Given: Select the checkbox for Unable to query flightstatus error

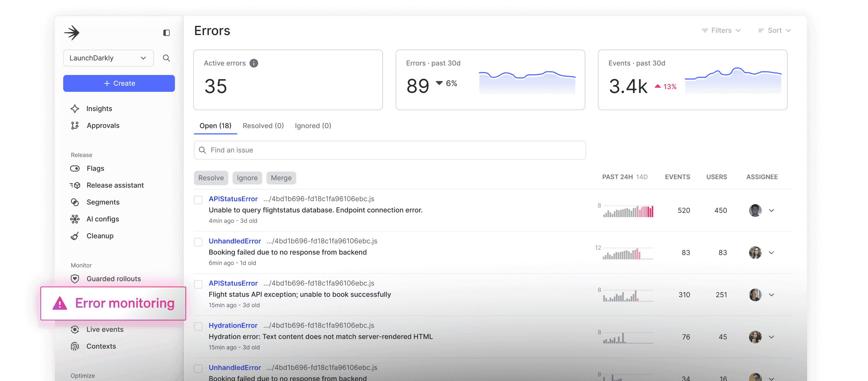Looking at the screenshot, I should click(x=198, y=200).
